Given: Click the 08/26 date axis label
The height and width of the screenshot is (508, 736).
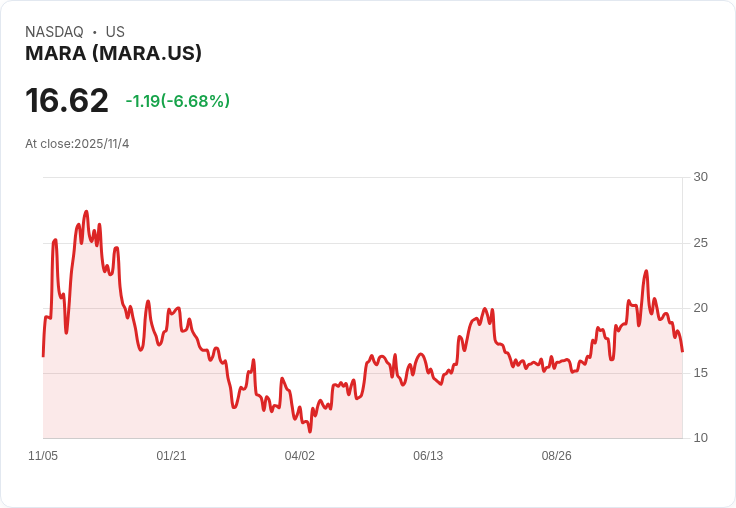Looking at the screenshot, I should coord(557,456).
